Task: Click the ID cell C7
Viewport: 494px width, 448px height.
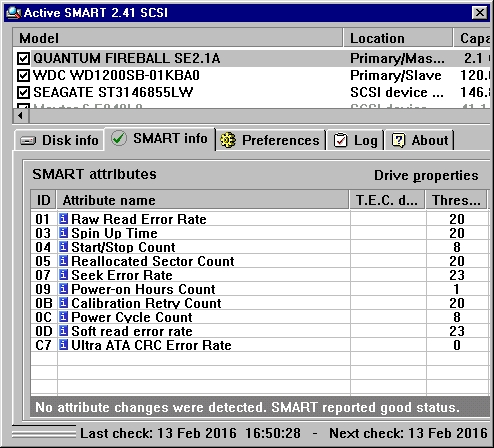Action: coord(43,345)
